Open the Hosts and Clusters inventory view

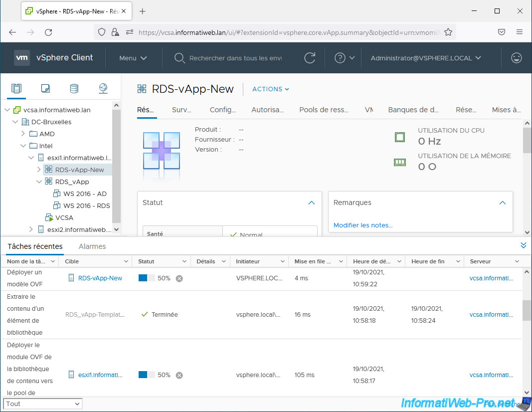pyautogui.click(x=16, y=89)
